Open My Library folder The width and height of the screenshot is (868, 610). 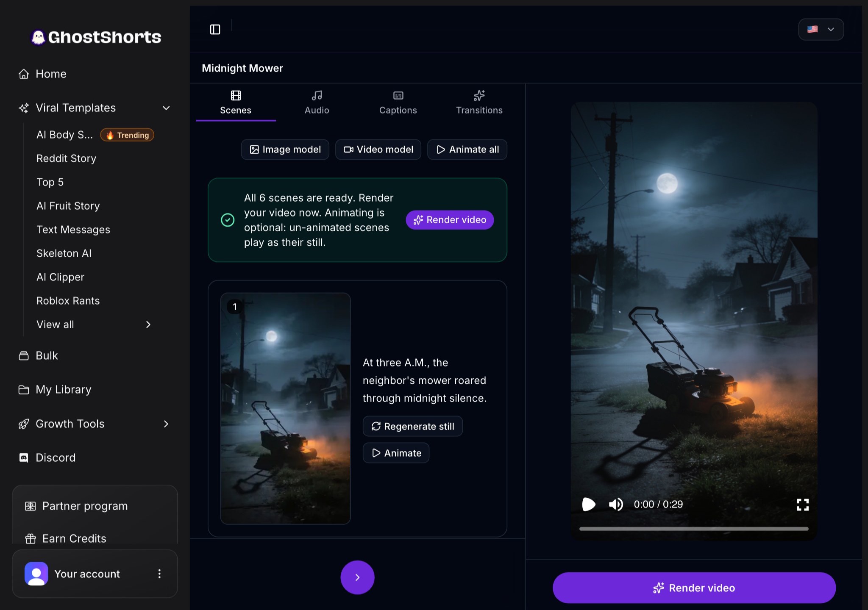(x=55, y=389)
